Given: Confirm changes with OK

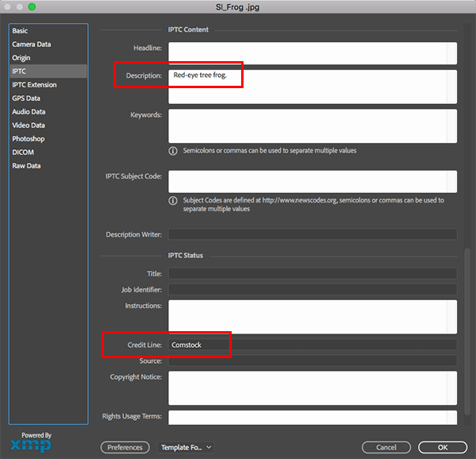Looking at the screenshot, I should [x=443, y=447].
